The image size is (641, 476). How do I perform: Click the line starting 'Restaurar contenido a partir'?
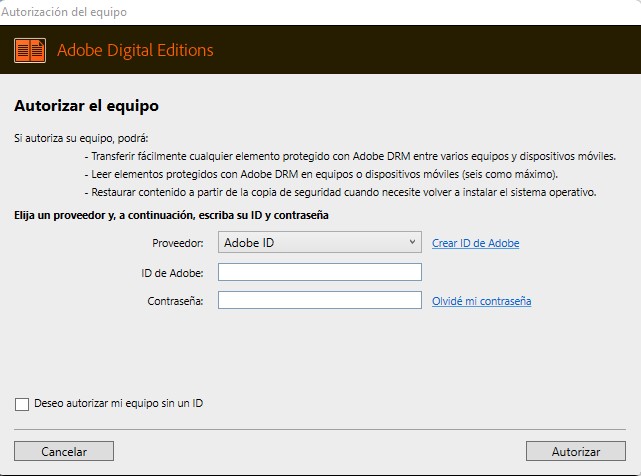tap(341, 192)
